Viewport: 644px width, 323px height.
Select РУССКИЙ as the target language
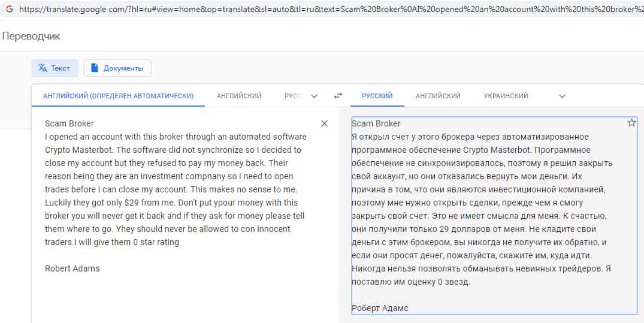pos(377,96)
